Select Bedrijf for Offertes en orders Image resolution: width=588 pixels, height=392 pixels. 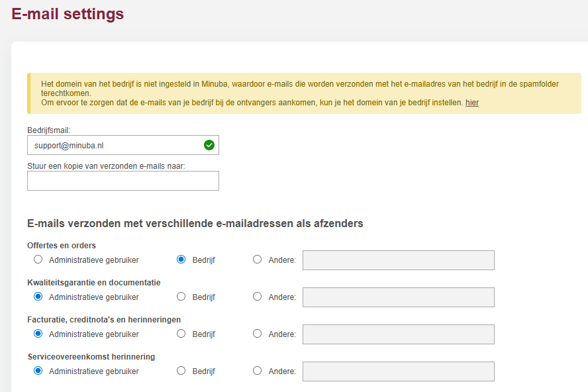click(181, 260)
